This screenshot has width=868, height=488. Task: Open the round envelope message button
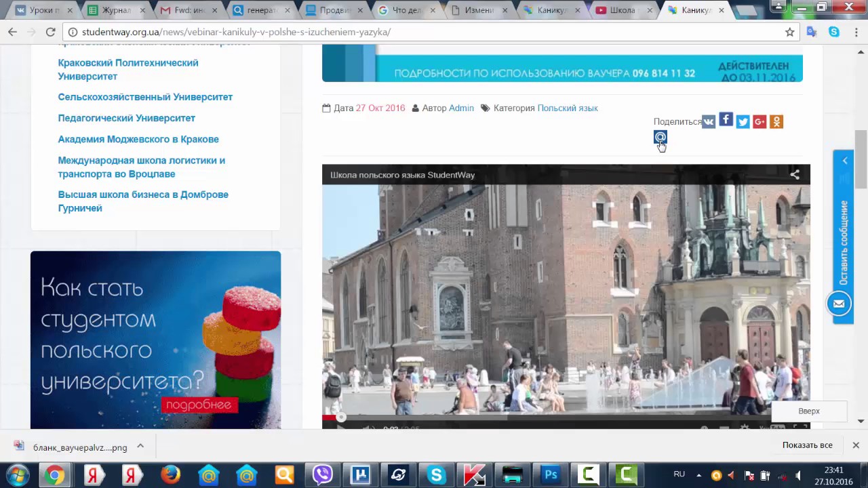(839, 304)
